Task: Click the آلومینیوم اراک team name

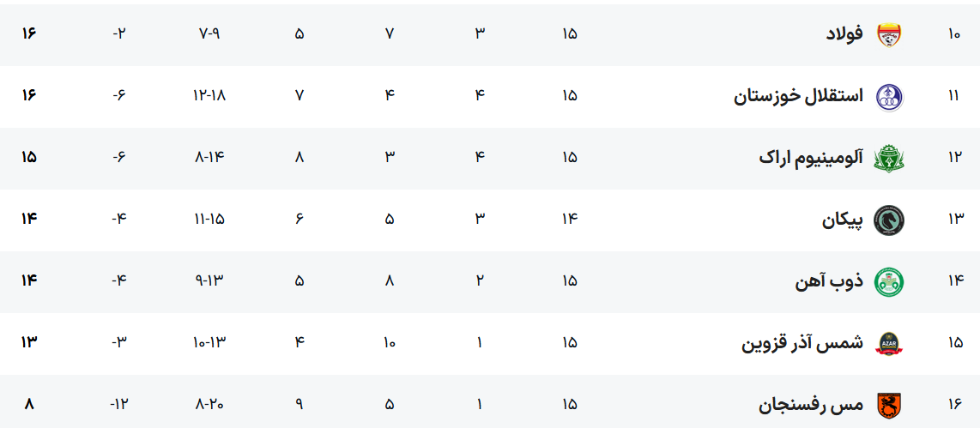Action: (x=811, y=159)
